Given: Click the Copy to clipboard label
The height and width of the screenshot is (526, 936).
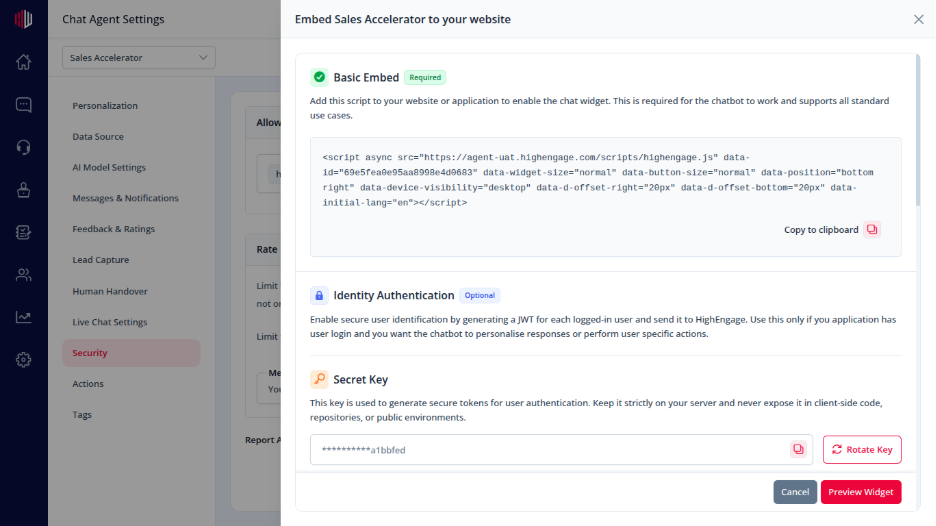Looking at the screenshot, I should [x=821, y=230].
